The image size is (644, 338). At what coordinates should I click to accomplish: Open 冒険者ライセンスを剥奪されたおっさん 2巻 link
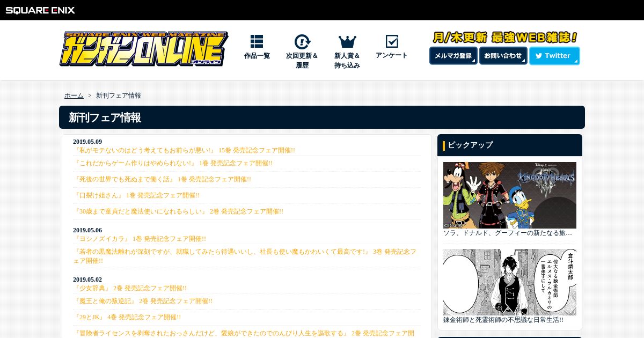[x=244, y=333]
